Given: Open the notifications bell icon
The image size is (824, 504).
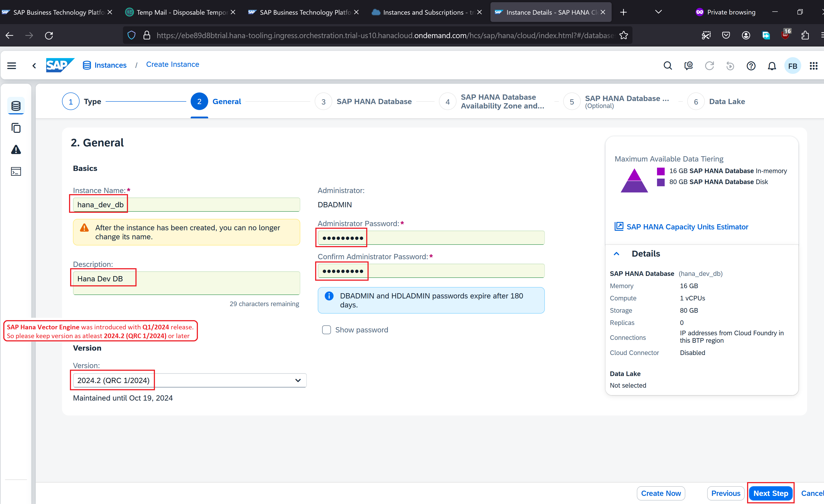Looking at the screenshot, I should (x=771, y=66).
